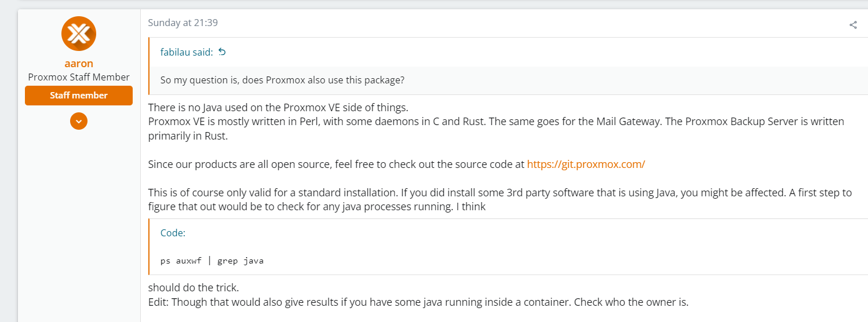The height and width of the screenshot is (322, 868).
Task: Click the 'Proxmox Staff Member' user title
Action: [x=79, y=77]
